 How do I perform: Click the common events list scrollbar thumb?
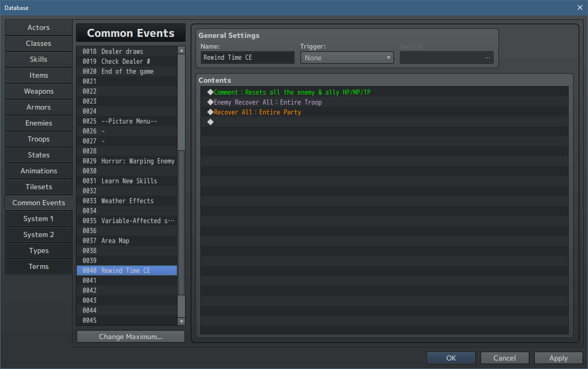pyautogui.click(x=181, y=223)
